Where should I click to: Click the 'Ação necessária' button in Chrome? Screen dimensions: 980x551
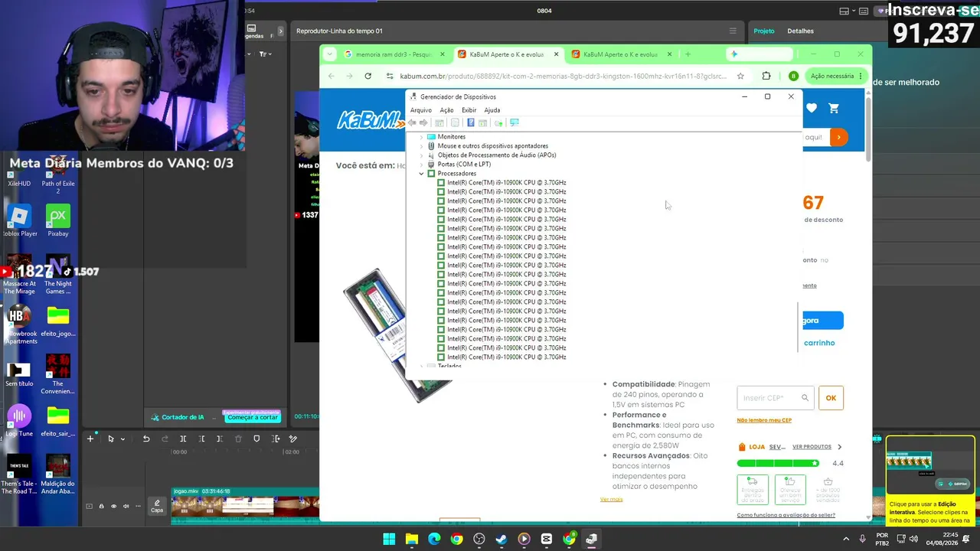pyautogui.click(x=836, y=76)
